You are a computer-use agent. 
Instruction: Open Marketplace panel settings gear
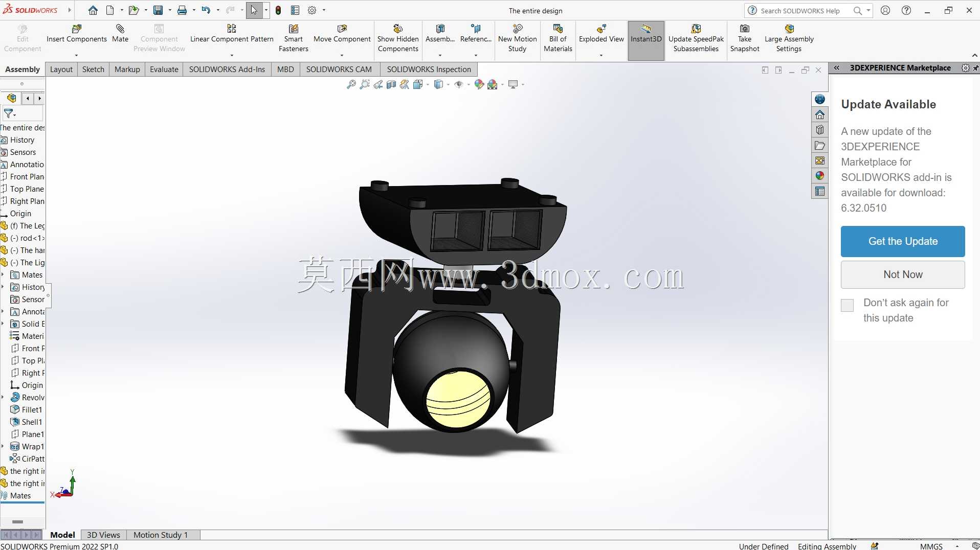(x=965, y=68)
